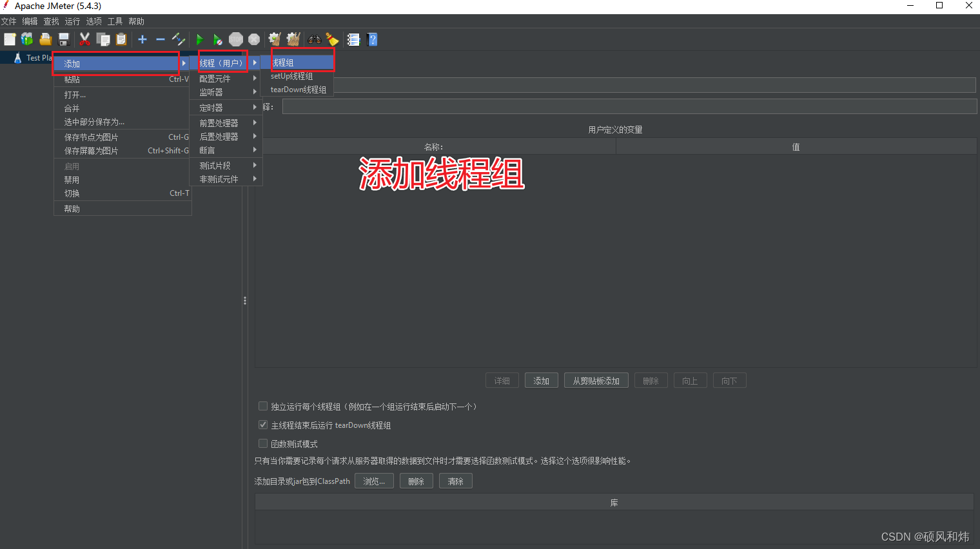Click the Stop sign icon
The width and height of the screenshot is (980, 549).
pyautogui.click(x=236, y=39)
